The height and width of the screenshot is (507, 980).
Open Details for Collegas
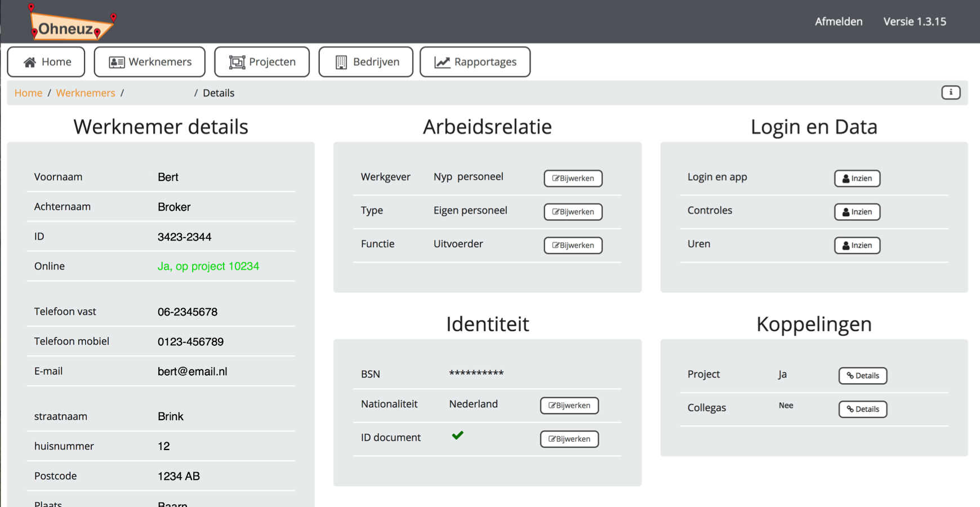(862, 409)
